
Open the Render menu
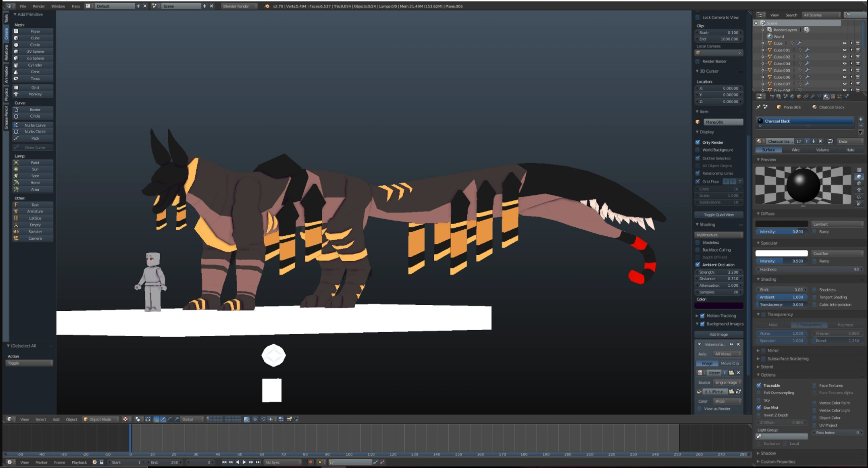[x=39, y=6]
